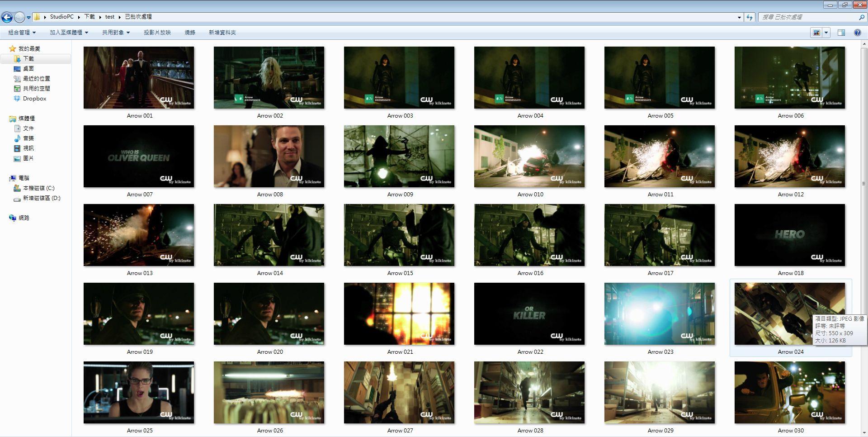The width and height of the screenshot is (868, 437).
Task: Select 我的最愛 favorites in sidebar
Action: [x=29, y=48]
